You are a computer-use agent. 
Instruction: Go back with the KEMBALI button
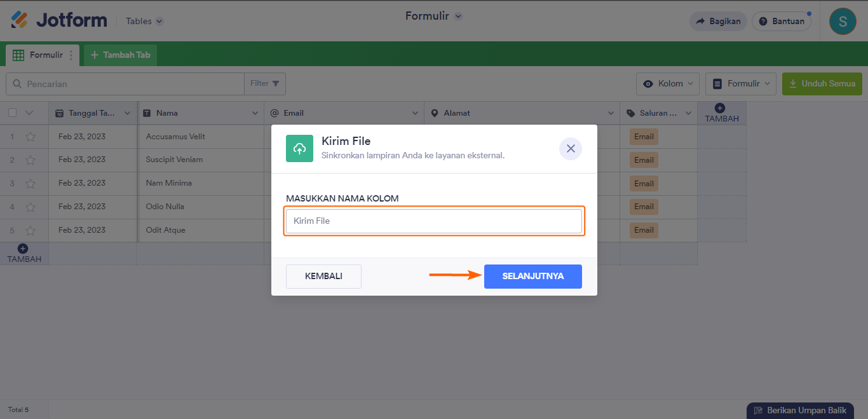click(323, 277)
